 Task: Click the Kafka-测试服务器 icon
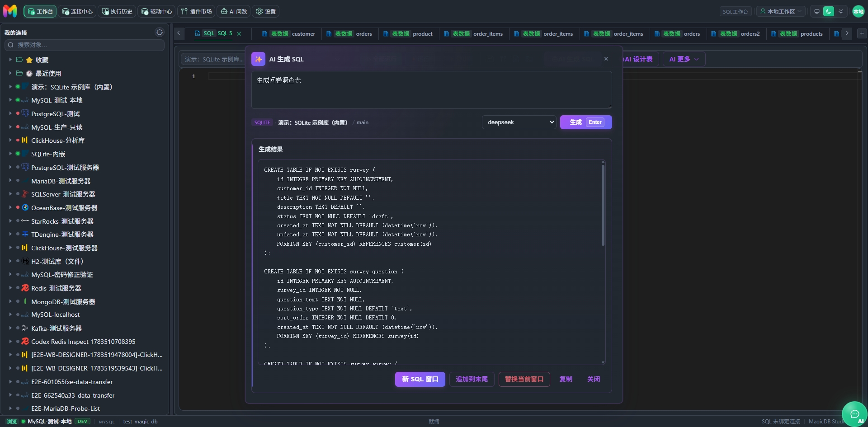[25, 328]
